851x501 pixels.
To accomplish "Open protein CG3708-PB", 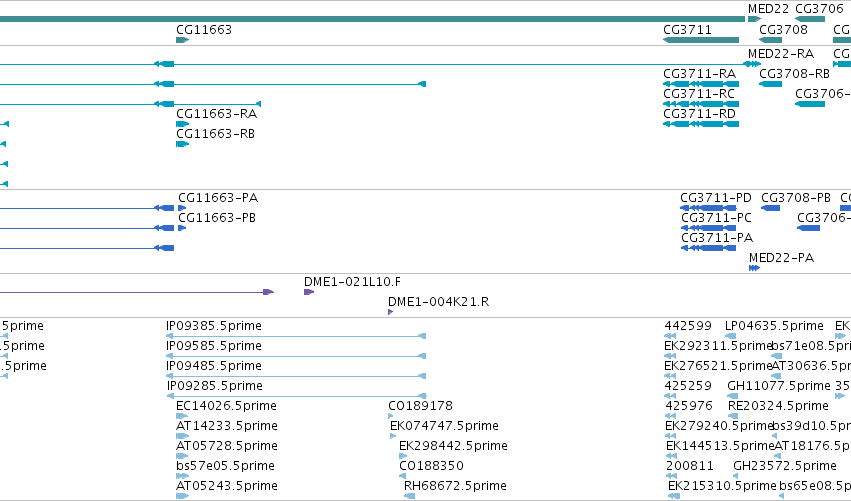I will pos(796,198).
